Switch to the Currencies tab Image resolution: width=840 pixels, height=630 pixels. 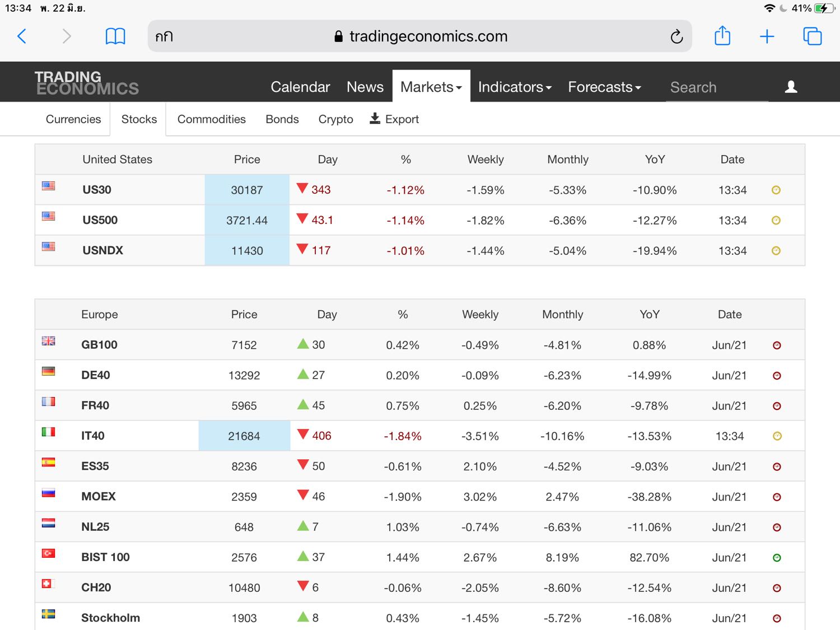tap(73, 119)
